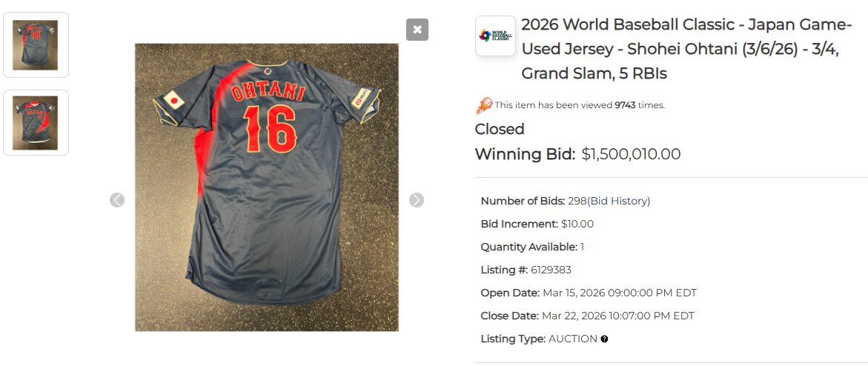Open the Bid History link
Image resolution: width=868 pixels, height=366 pixels.
pos(619,201)
